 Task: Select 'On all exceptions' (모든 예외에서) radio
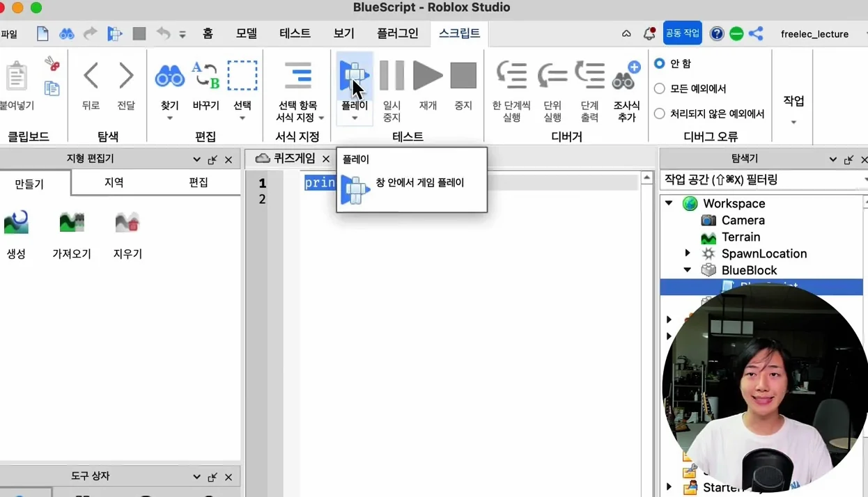659,88
